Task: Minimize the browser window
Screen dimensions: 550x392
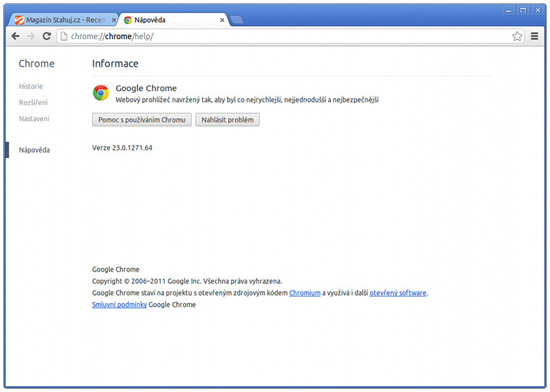Action: tap(508, 10)
